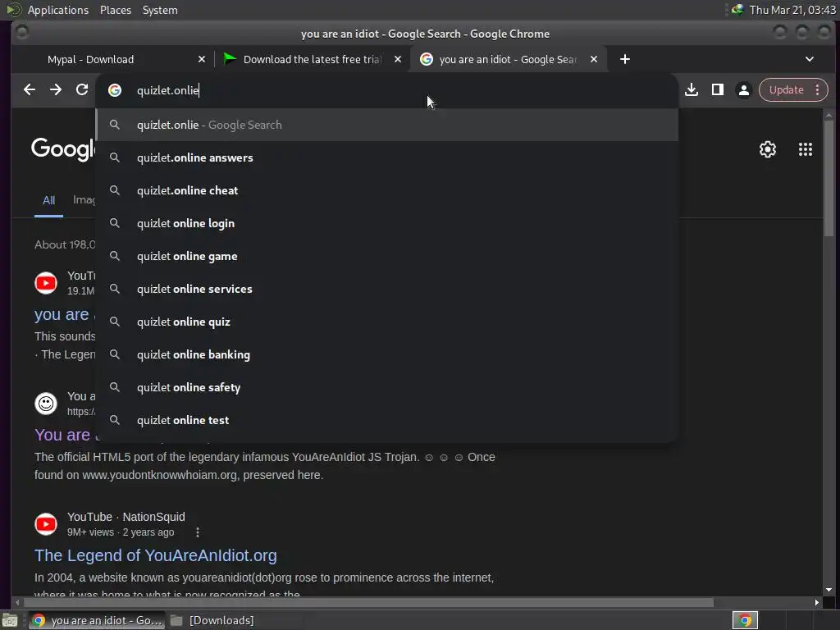Choose quizlet.onlie - Google Search suggestion
The width and height of the screenshot is (840, 630).
[x=387, y=125]
